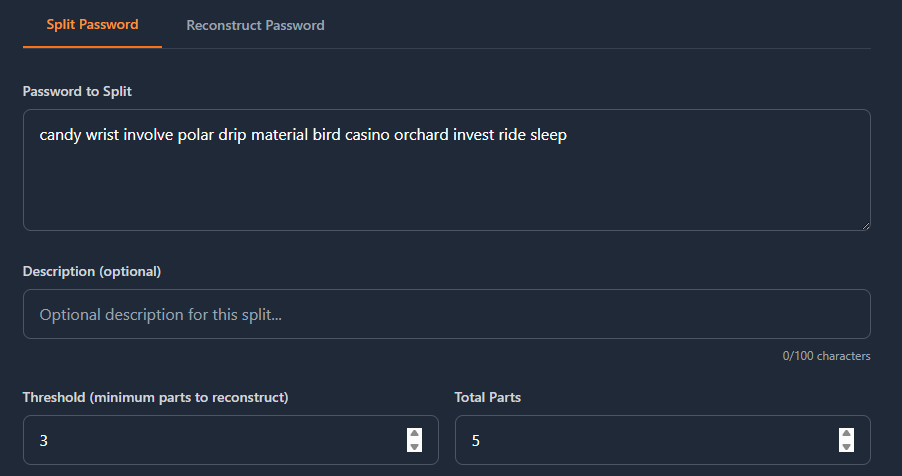
Task: Click the "Total Parts" label
Action: [x=488, y=397]
